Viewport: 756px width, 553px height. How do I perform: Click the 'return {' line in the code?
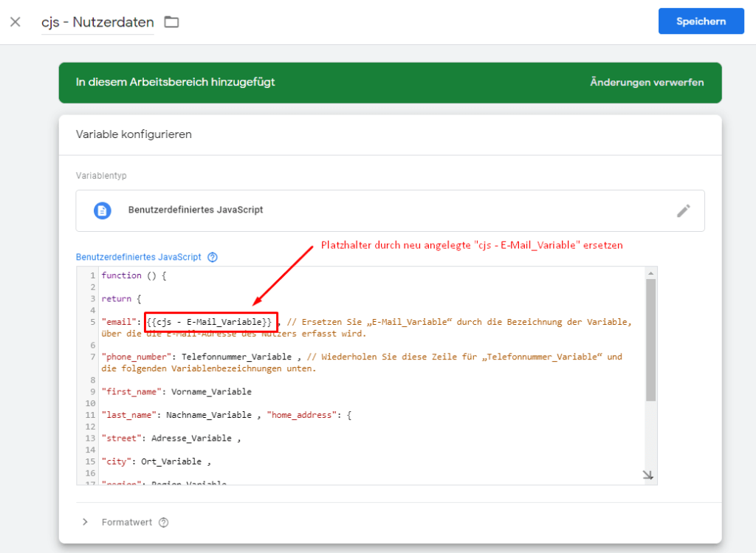(x=122, y=299)
